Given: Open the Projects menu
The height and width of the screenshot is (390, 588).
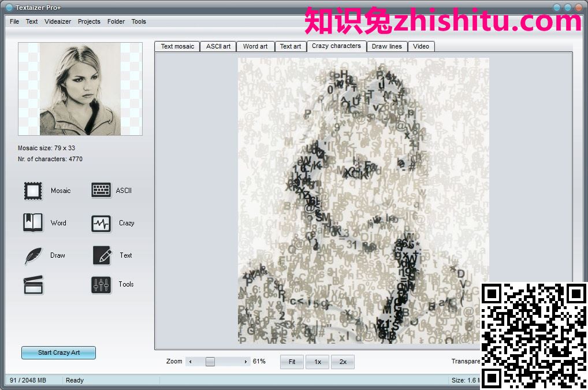Looking at the screenshot, I should [x=89, y=21].
